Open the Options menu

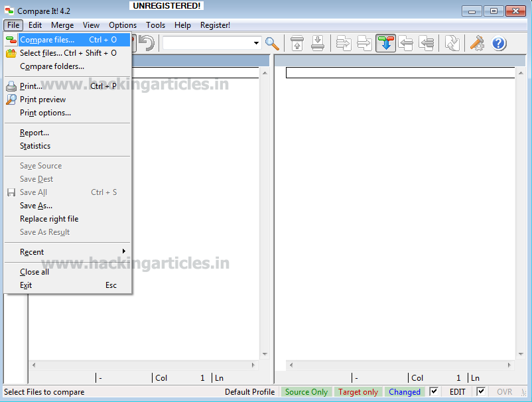coord(123,25)
